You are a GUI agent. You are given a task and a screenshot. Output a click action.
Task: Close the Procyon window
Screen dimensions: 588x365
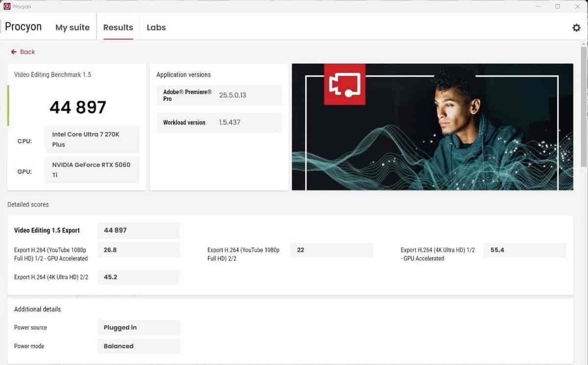click(x=577, y=6)
